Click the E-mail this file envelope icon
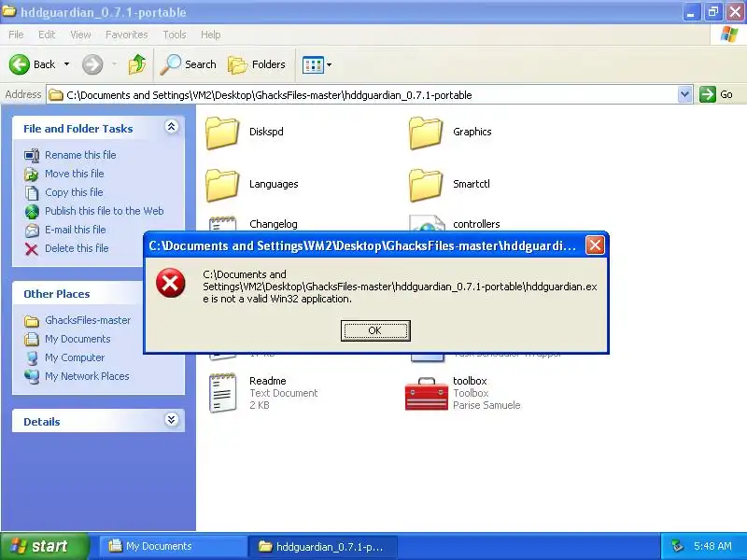 [x=32, y=230]
